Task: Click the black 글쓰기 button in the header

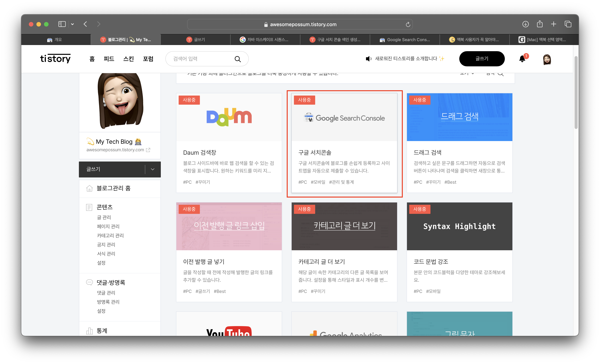Action: click(482, 59)
